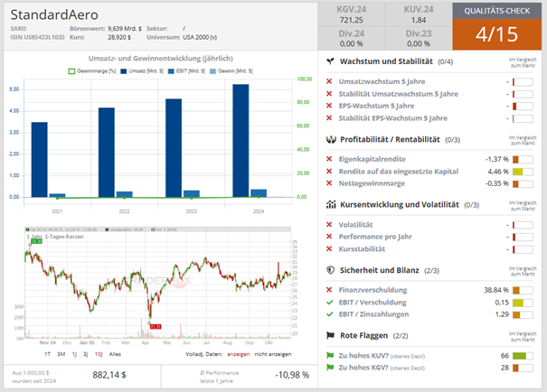Select the Alles chart time range
This screenshot has height=392, width=547.
point(115,356)
